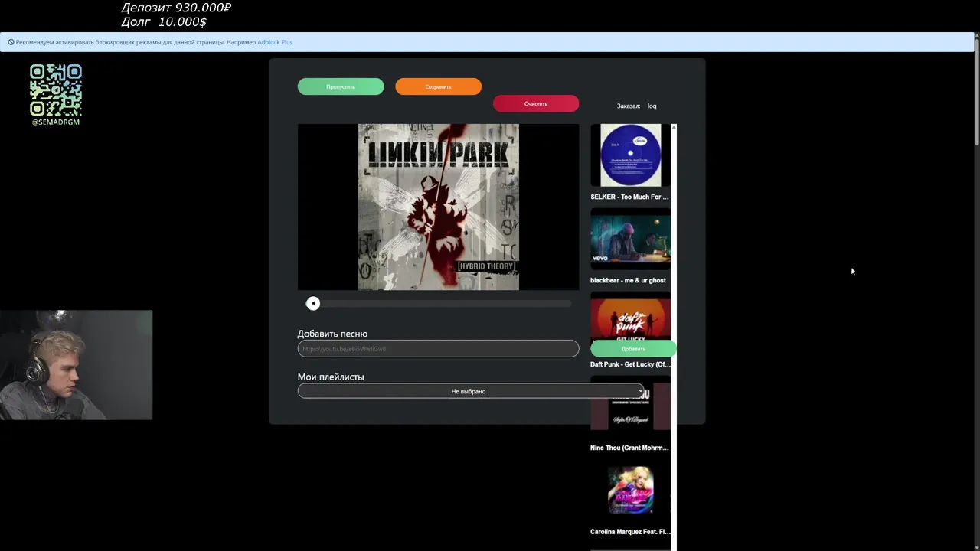The image size is (980, 551).
Task: Select Nine Thou thumbnail
Action: pos(630,406)
